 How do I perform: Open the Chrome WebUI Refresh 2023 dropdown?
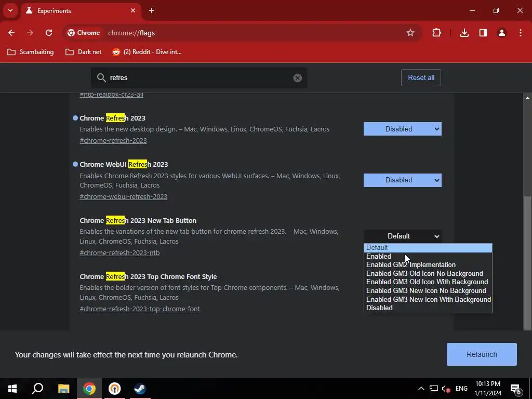[403, 180]
